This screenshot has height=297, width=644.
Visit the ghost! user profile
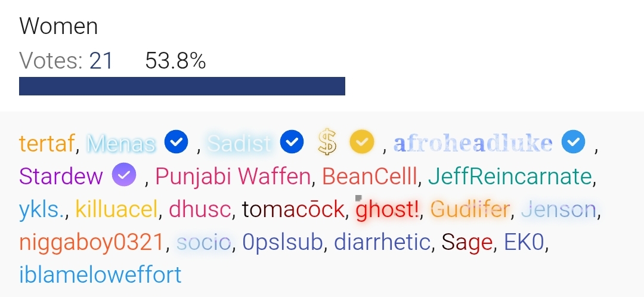coord(387,210)
